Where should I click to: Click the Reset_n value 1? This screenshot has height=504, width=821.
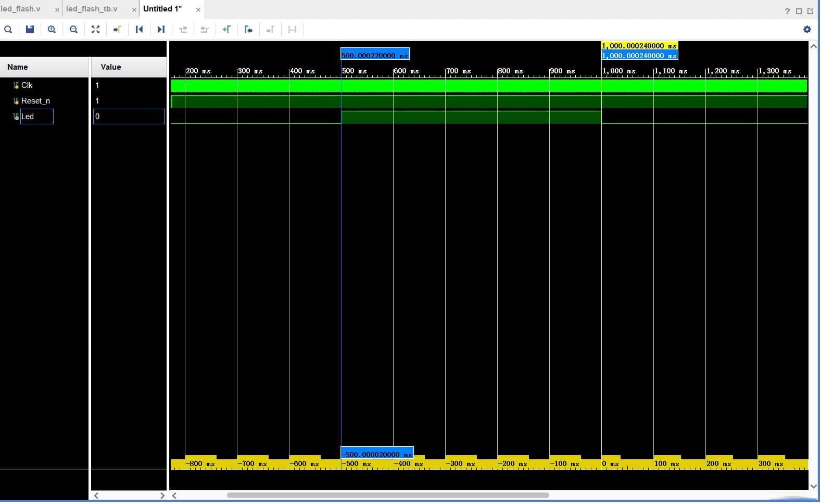(97, 101)
